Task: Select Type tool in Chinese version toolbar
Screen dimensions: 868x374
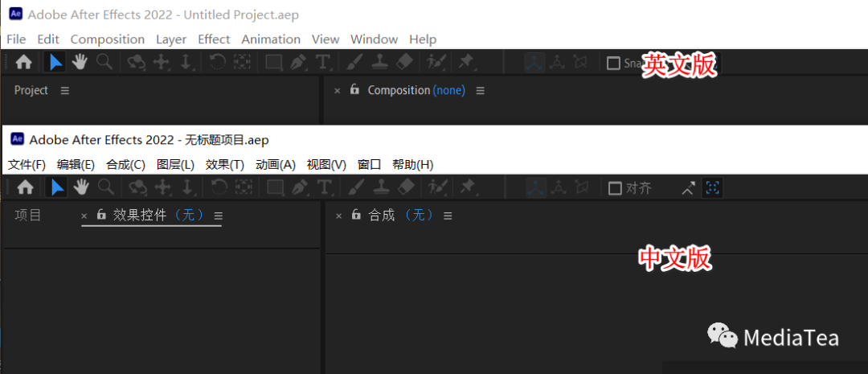Action: click(x=325, y=188)
